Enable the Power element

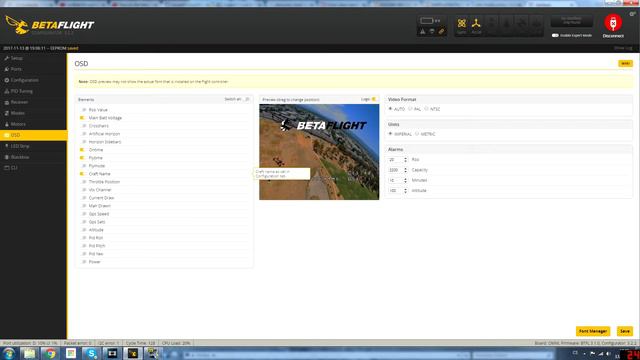[x=83, y=262]
